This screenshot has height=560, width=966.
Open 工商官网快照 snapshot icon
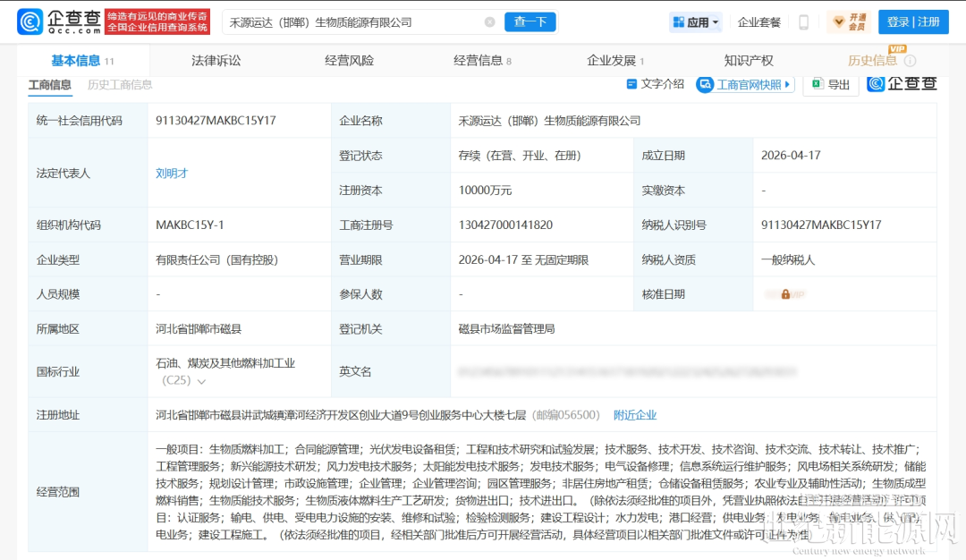pos(705,84)
